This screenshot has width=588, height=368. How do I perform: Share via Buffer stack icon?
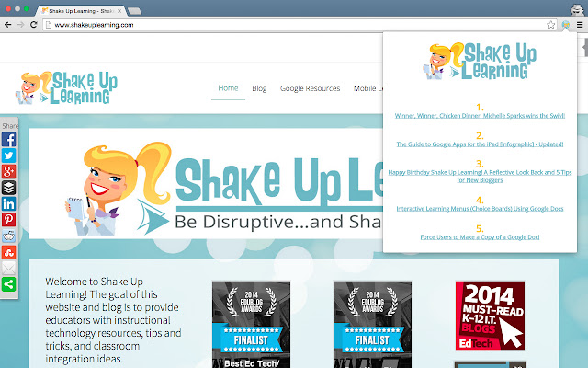pos(8,188)
